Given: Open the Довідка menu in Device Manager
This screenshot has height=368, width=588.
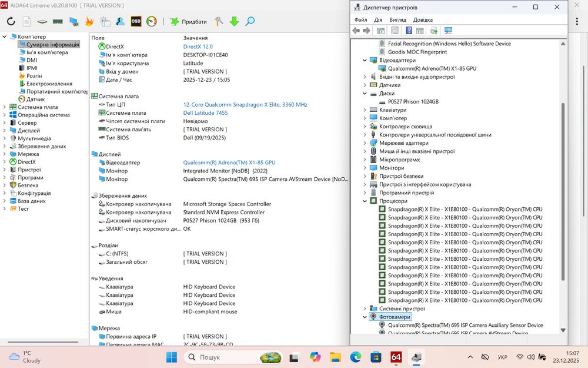Looking at the screenshot, I should click(423, 19).
